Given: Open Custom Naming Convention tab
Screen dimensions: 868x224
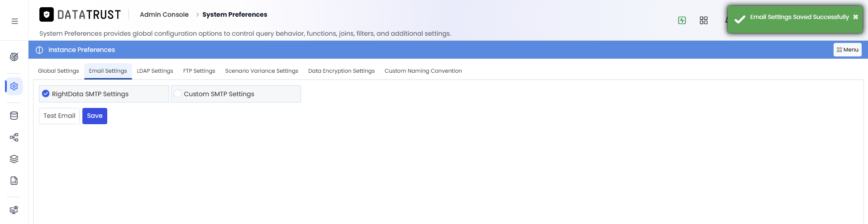Looking at the screenshot, I should tap(423, 71).
